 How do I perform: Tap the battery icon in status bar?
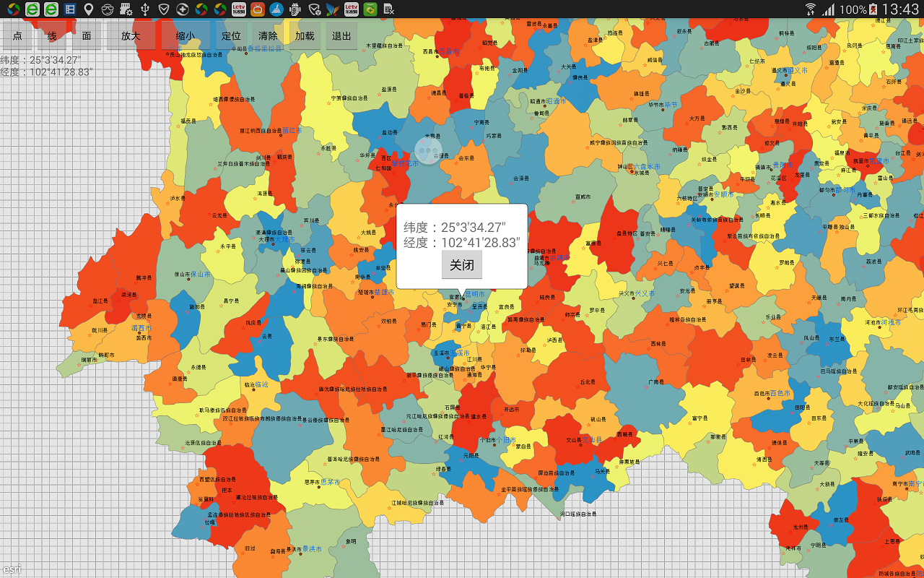[x=873, y=9]
